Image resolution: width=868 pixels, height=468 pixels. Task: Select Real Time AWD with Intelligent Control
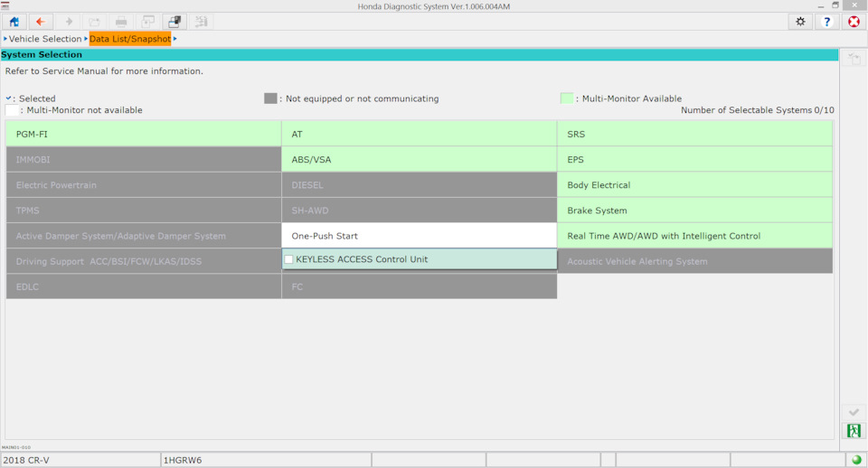coord(694,236)
